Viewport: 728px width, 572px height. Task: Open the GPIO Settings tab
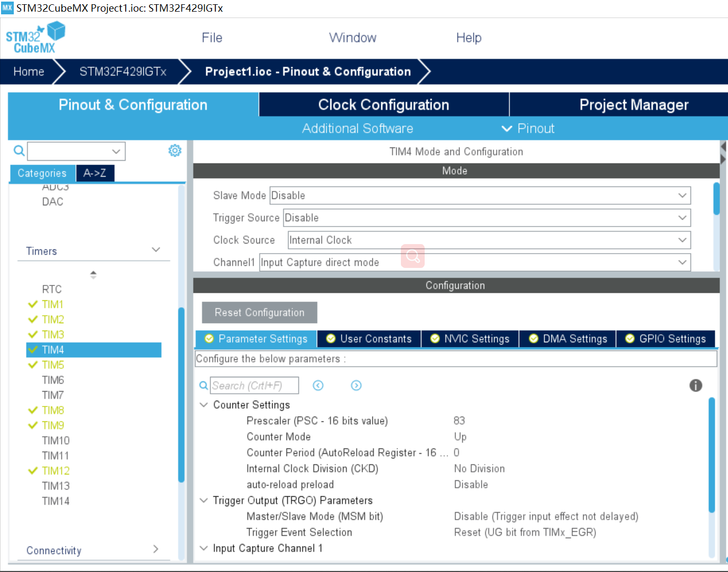[665, 339]
